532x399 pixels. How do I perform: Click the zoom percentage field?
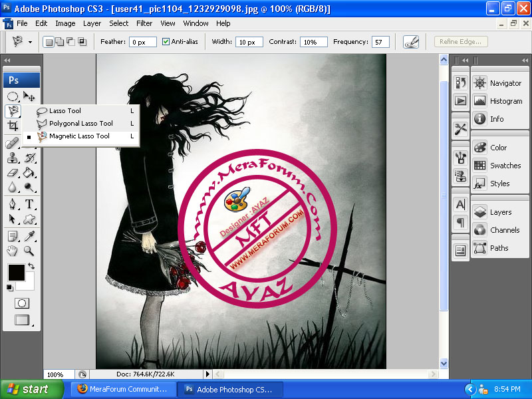click(59, 374)
